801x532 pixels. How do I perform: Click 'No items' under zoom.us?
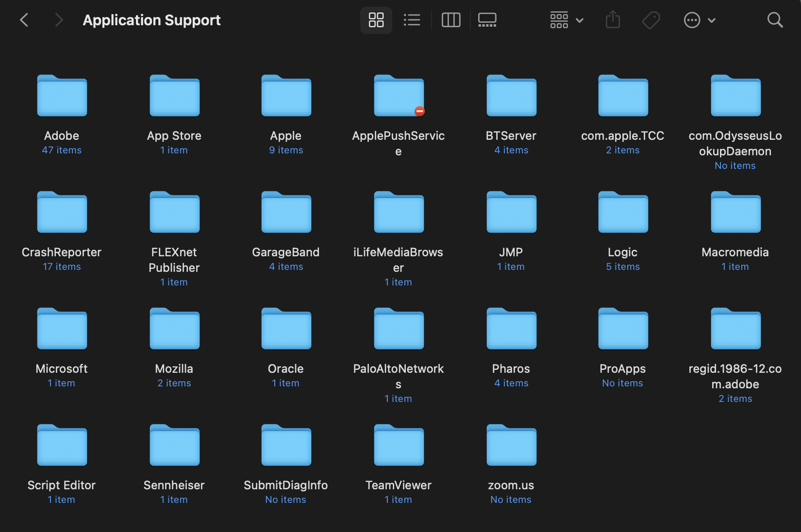[511, 499]
